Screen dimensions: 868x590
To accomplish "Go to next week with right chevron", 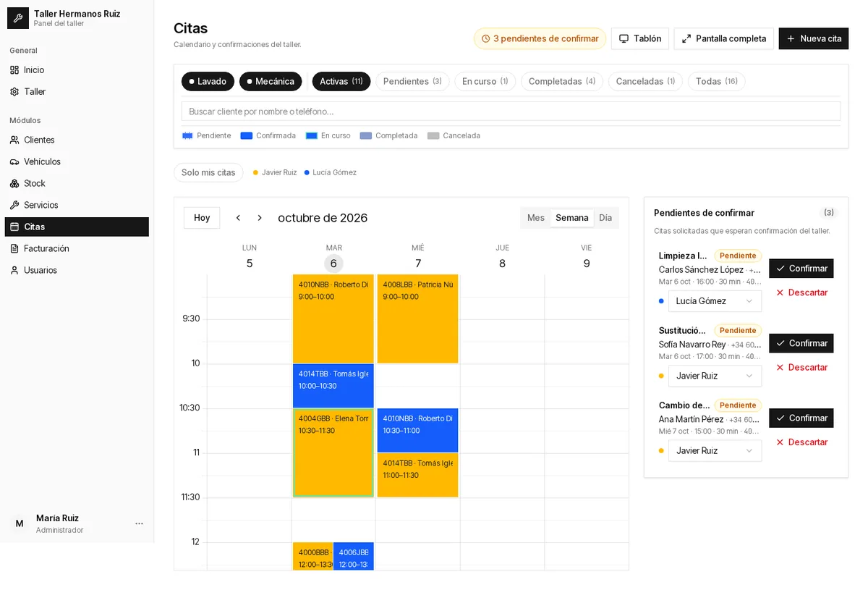I will point(260,218).
